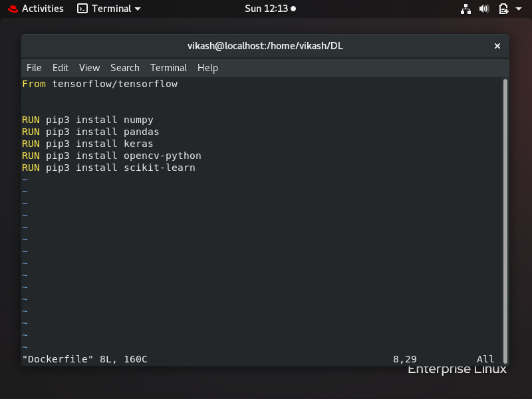Screen dimensions: 532x399
Task: Click the battery power icon in system tray
Action: point(503,9)
